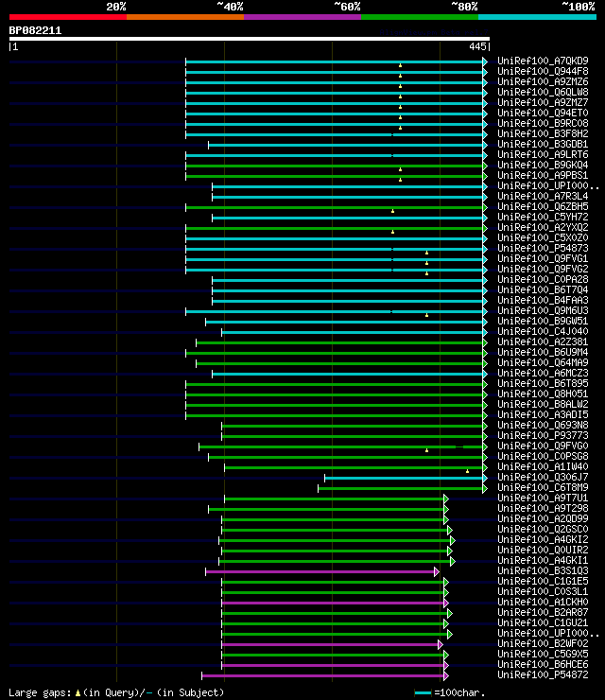Image resolution: width=605 pixels, height=700 pixels.
Task: Select the UniRef100_Q306J7 label
Action: [543, 478]
